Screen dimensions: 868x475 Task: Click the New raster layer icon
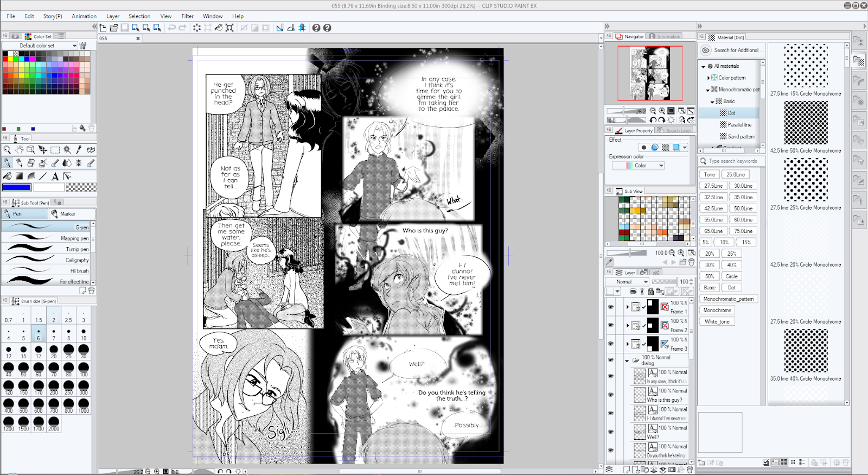(x=626, y=470)
